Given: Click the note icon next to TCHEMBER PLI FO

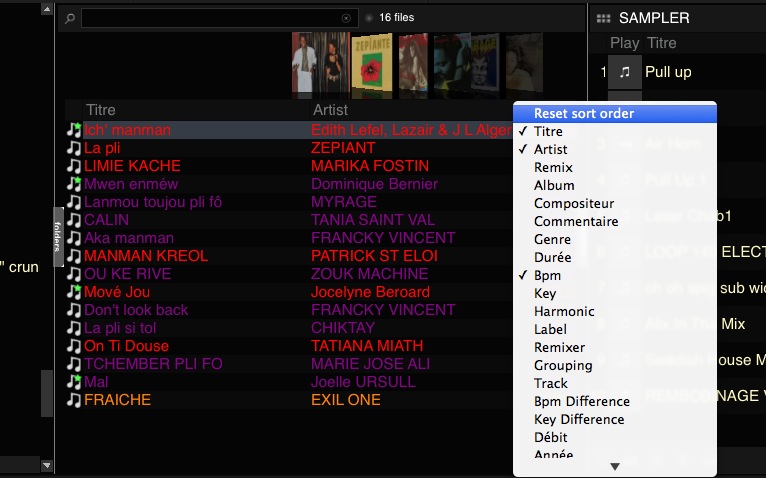Looking at the screenshot, I should [x=74, y=364].
